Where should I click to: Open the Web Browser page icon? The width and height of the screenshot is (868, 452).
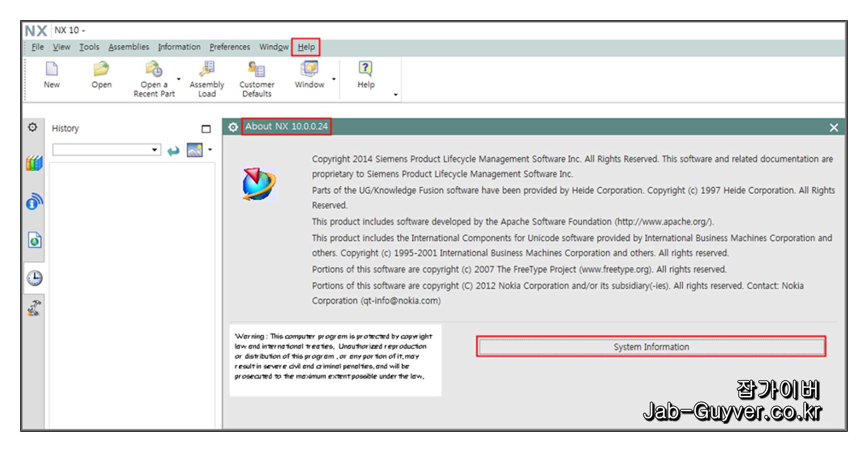(34, 240)
